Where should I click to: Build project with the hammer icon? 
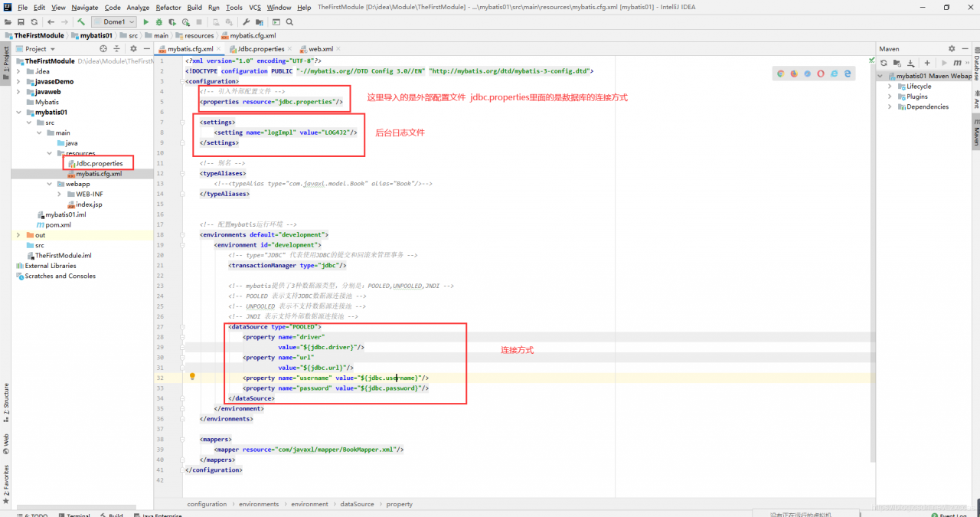(x=80, y=22)
